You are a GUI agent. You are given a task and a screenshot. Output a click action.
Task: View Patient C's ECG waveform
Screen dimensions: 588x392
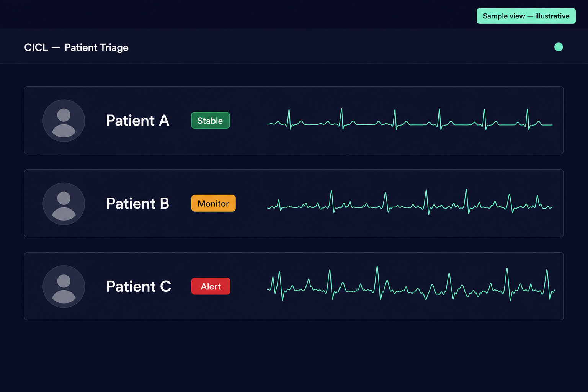pyautogui.click(x=411, y=284)
